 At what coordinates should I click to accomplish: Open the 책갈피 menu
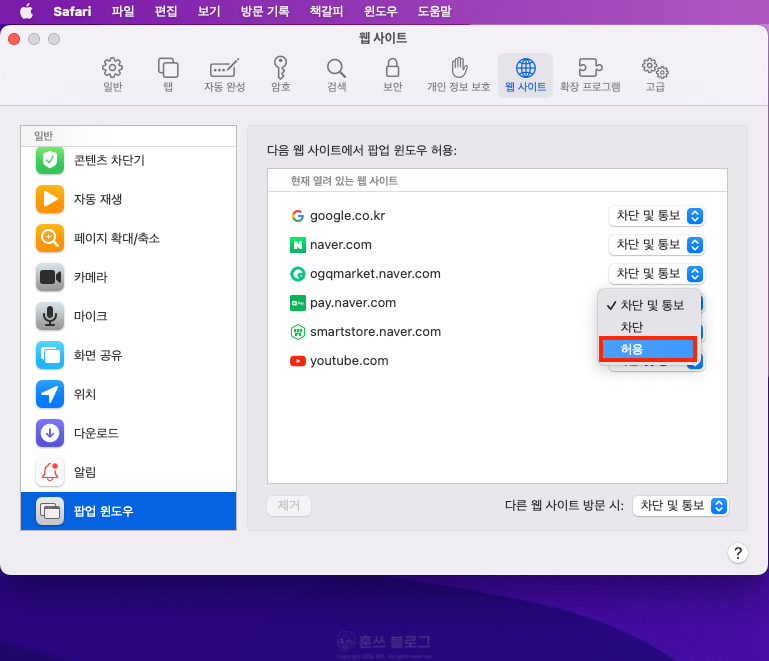326,11
